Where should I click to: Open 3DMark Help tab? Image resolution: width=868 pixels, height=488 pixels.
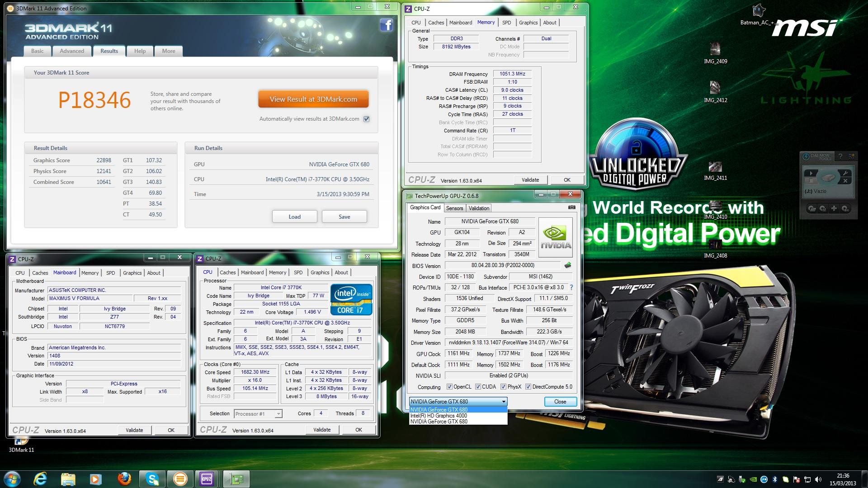pos(140,51)
